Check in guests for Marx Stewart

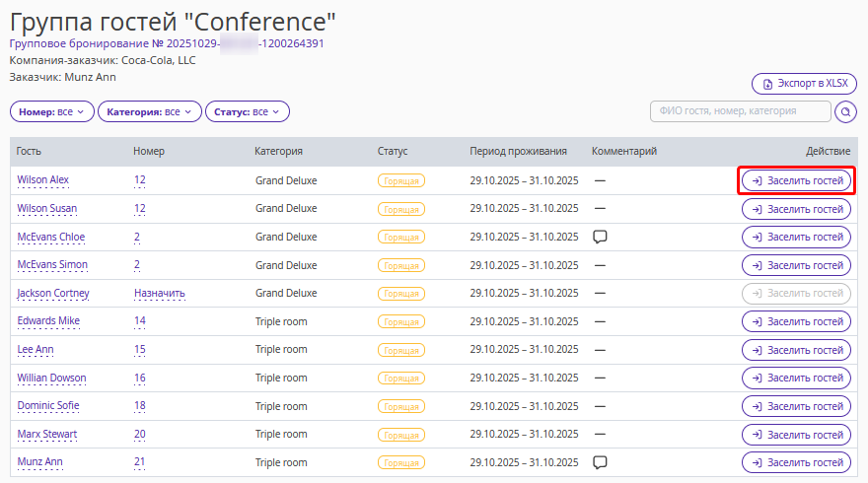point(796,434)
